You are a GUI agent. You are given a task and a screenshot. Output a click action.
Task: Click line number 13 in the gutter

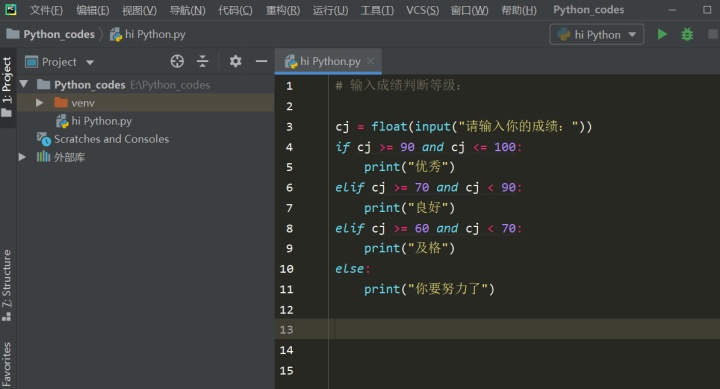click(x=286, y=330)
